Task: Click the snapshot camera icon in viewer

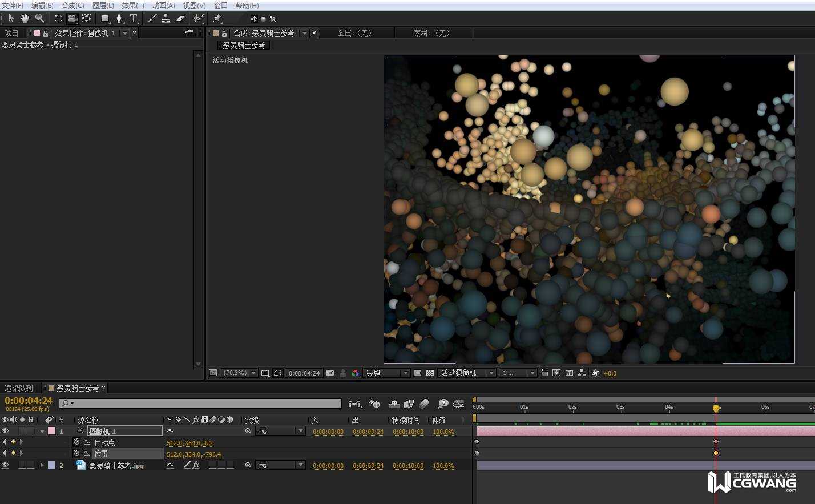Action: 330,373
